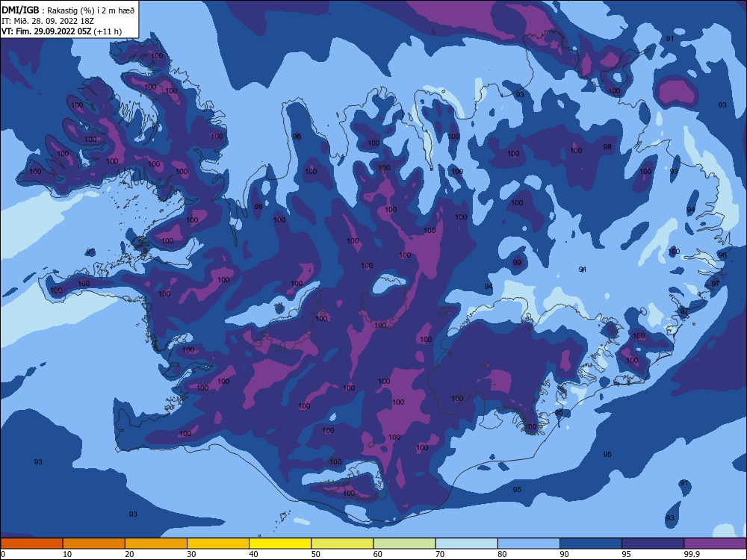Click the legend label 40
This screenshot has width=747, height=560.
pyautogui.click(x=253, y=554)
